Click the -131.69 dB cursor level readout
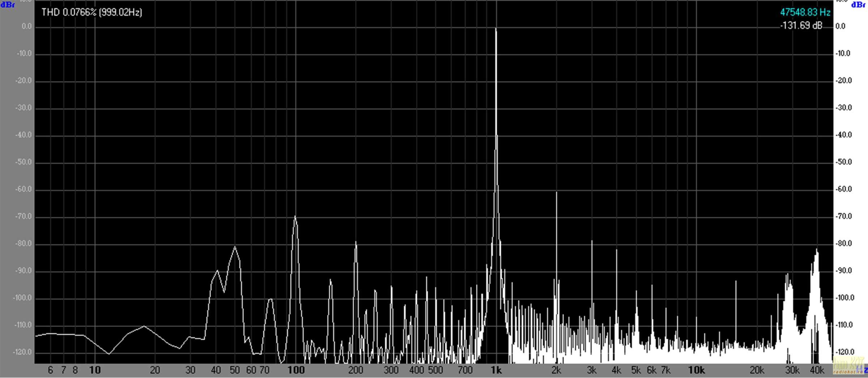The image size is (868, 378). click(x=801, y=26)
